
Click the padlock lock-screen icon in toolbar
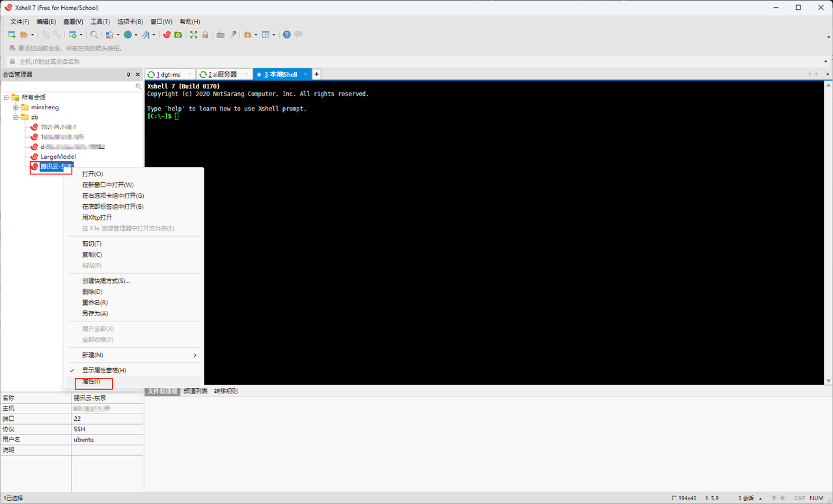tap(205, 34)
